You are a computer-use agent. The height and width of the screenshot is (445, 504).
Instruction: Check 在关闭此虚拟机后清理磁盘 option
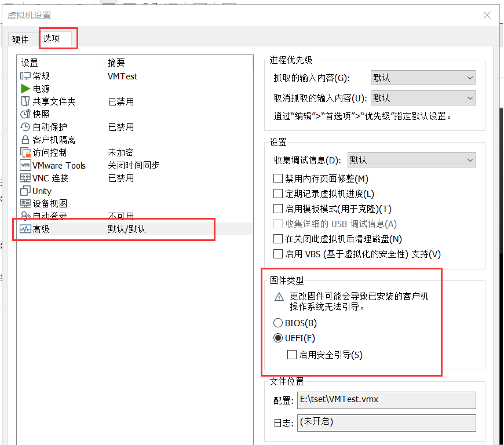[278, 239]
